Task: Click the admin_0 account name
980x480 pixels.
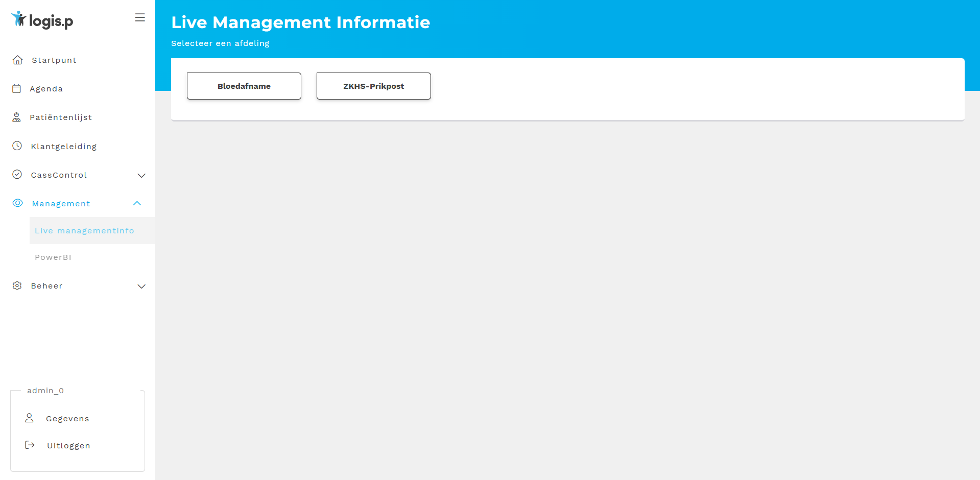Action: click(x=45, y=390)
